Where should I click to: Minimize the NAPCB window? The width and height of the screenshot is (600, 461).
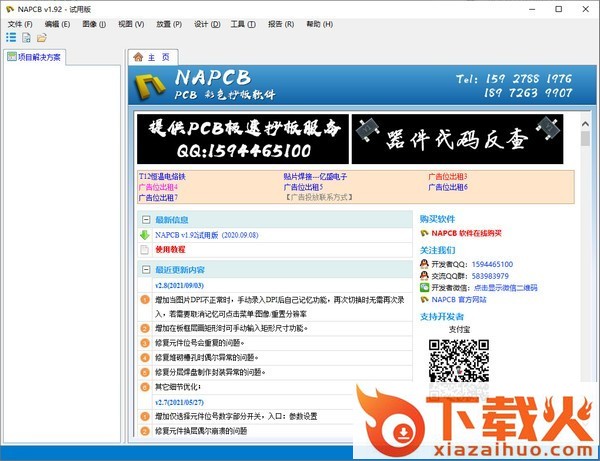point(532,9)
